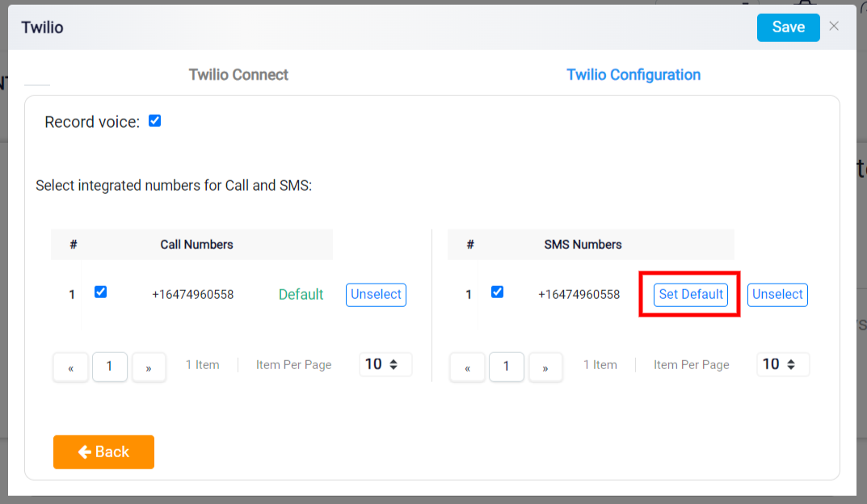The width and height of the screenshot is (867, 504).
Task: Click the Record voice label
Action: pyautogui.click(x=92, y=122)
